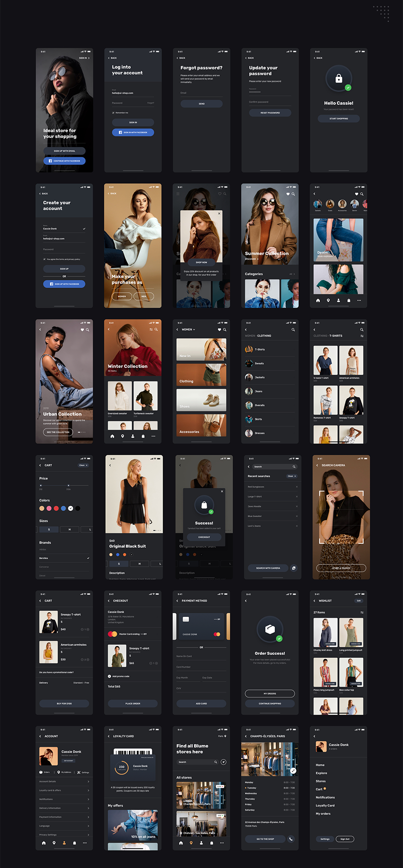
Task: Click the call phone icon on store screen
Action: 291,839
